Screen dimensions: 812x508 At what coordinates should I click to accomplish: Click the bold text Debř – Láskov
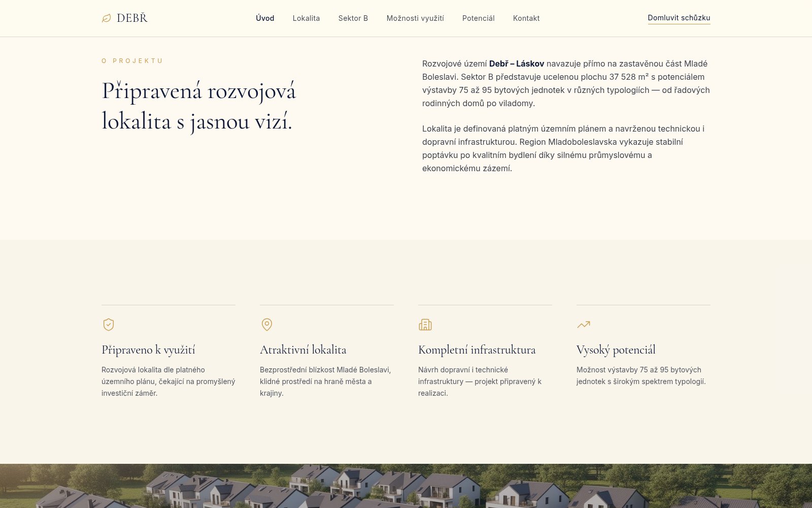[x=517, y=64]
